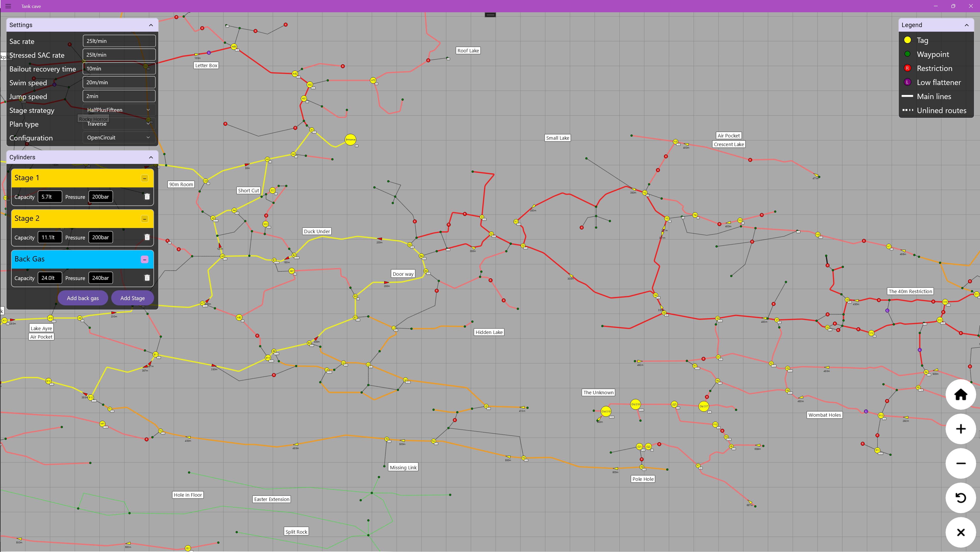Click the reset rotation arrow button
This screenshot has height=552, width=980.
tap(961, 498)
